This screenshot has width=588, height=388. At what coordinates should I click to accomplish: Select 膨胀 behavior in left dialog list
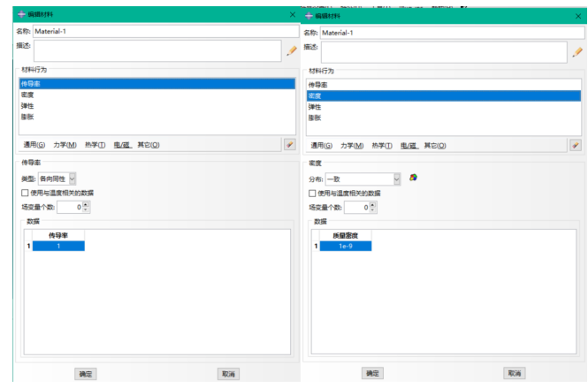[157, 117]
